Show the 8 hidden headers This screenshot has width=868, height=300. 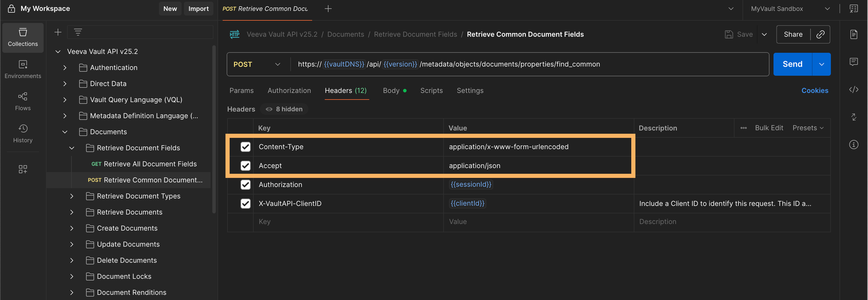pyautogui.click(x=284, y=109)
